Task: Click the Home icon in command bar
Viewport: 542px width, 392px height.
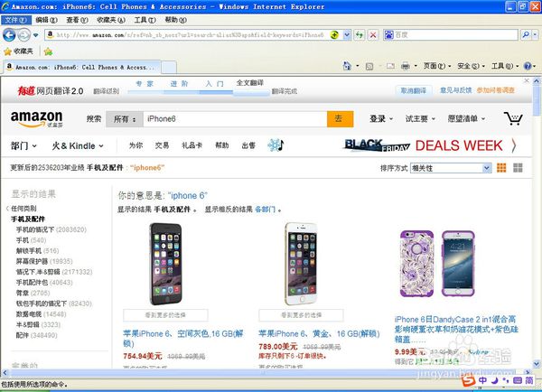Action: pyautogui.click(x=347, y=66)
